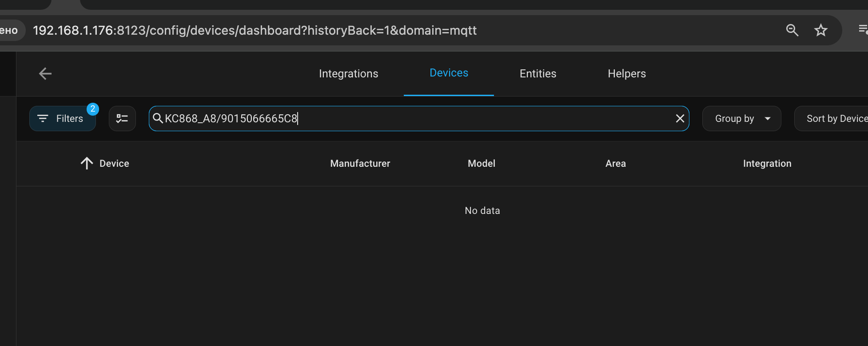This screenshot has width=868, height=346.
Task: Expand the Group by dropdown
Action: click(x=741, y=118)
